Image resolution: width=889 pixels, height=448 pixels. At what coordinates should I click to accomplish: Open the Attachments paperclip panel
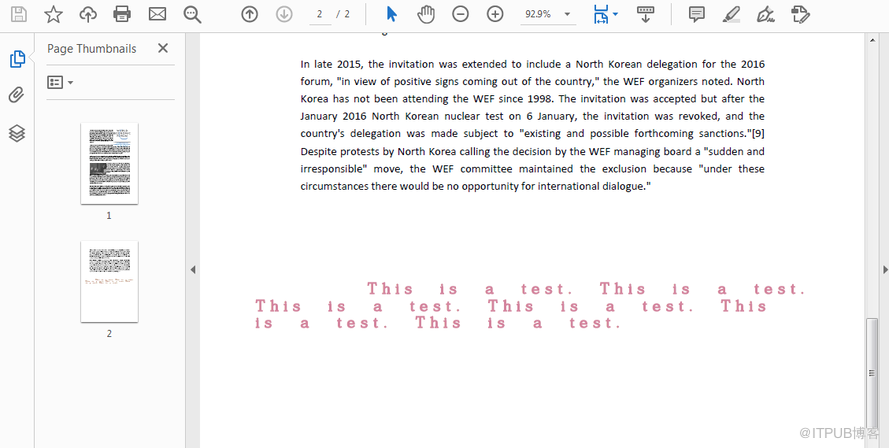[16, 96]
